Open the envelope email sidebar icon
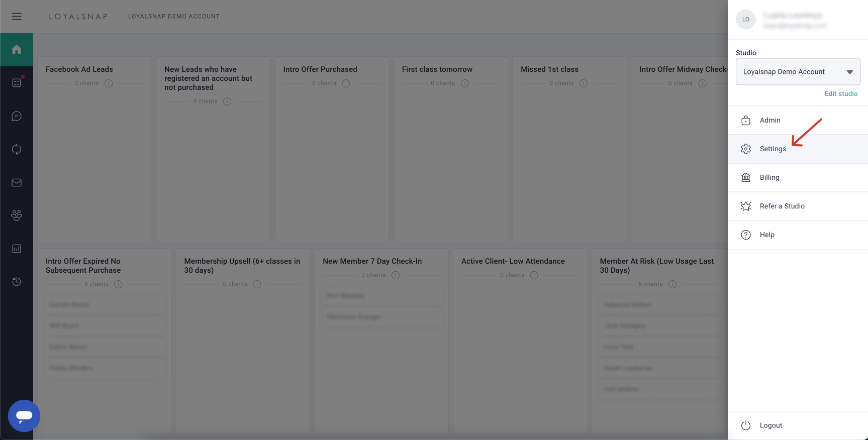This screenshot has width=868, height=440. click(17, 182)
